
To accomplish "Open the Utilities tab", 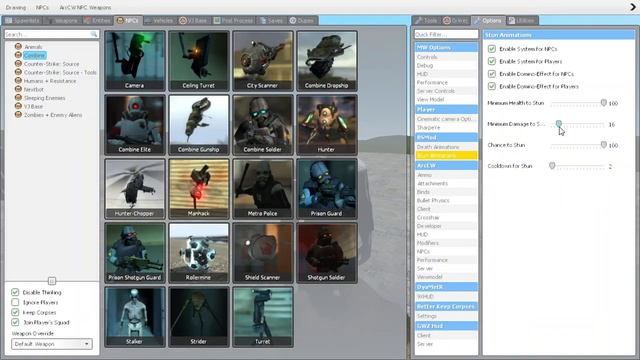I will [x=522, y=20].
